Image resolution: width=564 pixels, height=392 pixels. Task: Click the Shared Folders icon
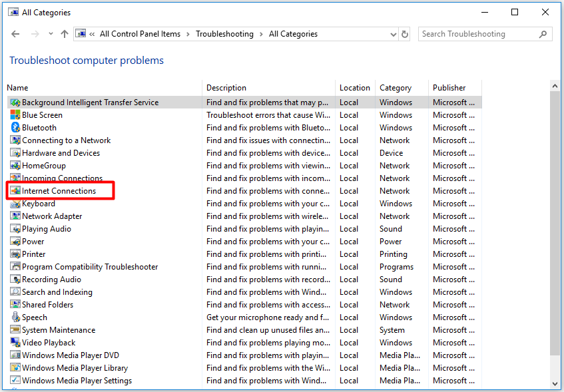(x=15, y=305)
